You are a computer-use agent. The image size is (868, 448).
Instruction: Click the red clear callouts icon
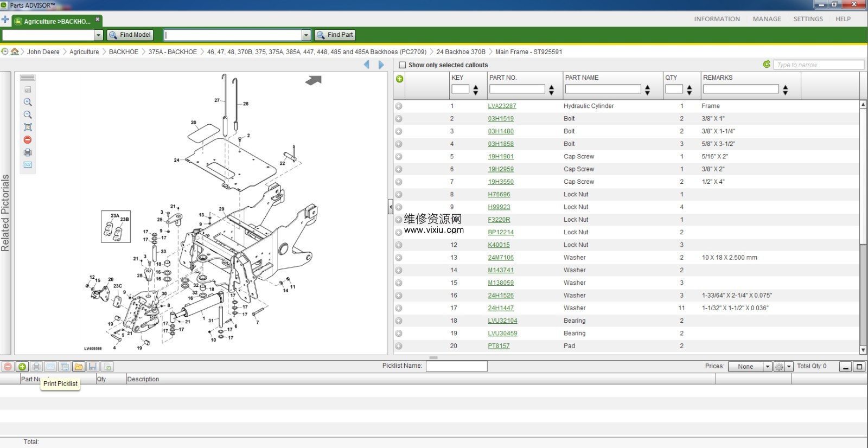(28, 139)
